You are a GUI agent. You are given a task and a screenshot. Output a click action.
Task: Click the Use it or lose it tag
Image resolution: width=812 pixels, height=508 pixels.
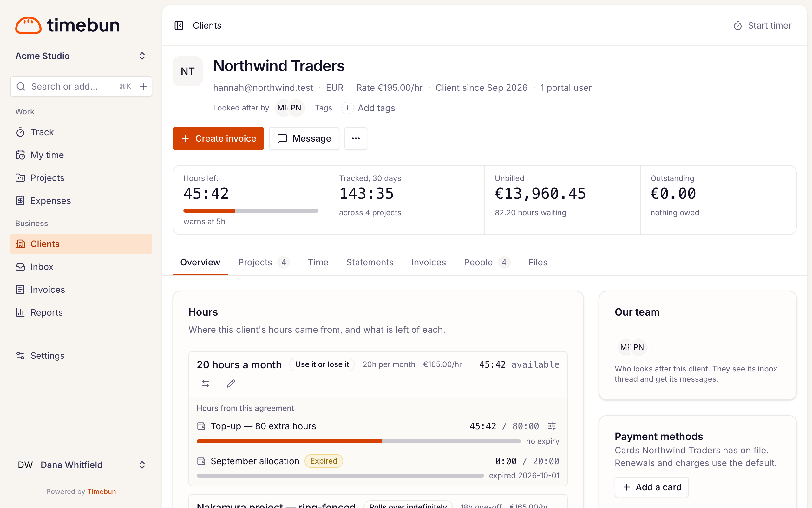click(322, 364)
